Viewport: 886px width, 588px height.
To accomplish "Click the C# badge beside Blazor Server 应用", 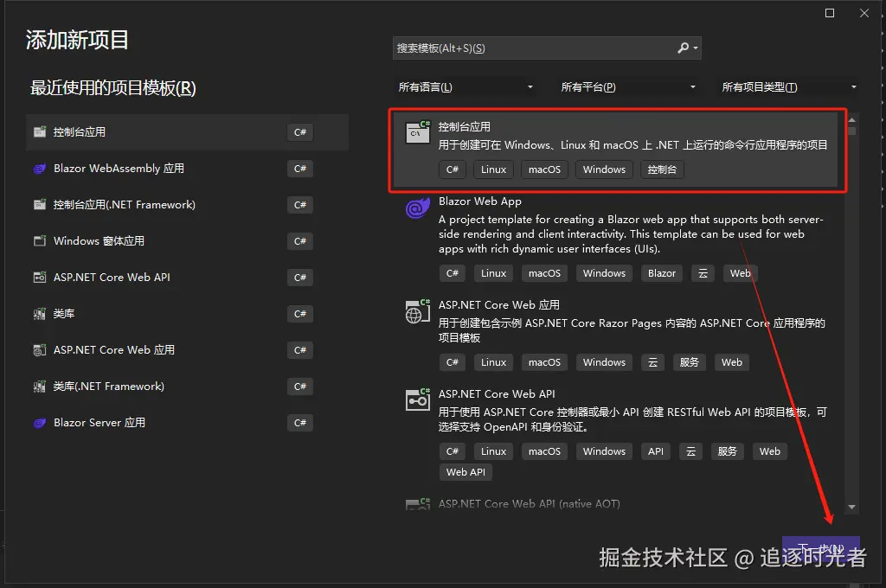I will click(x=300, y=423).
